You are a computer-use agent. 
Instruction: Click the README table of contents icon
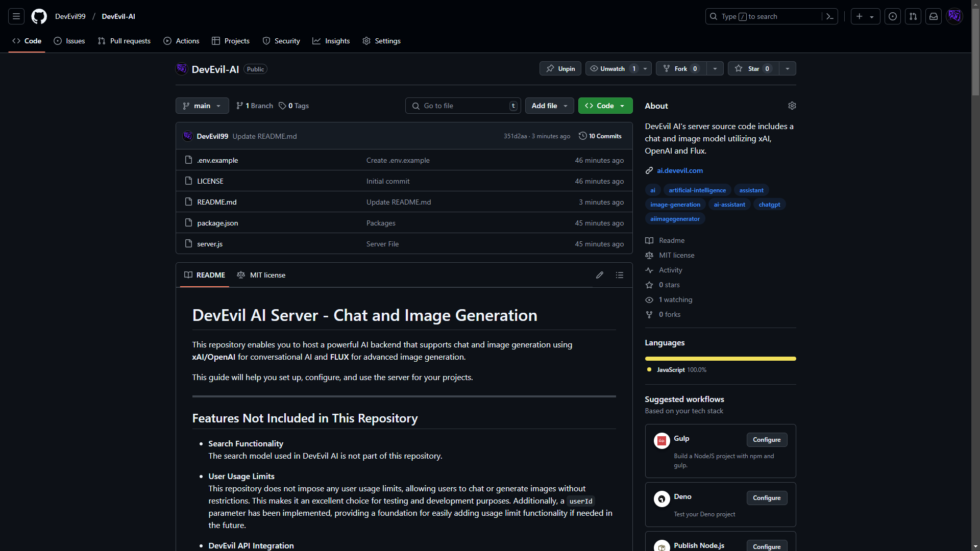click(619, 275)
